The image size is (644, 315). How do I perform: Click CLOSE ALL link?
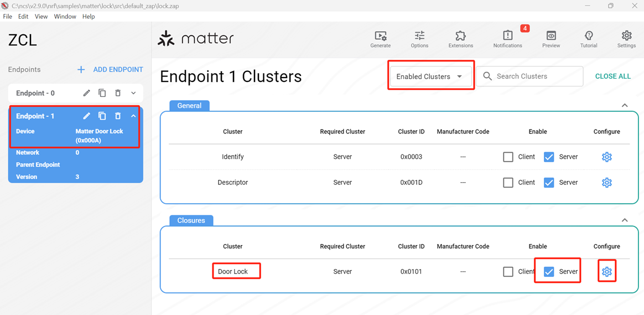click(613, 76)
